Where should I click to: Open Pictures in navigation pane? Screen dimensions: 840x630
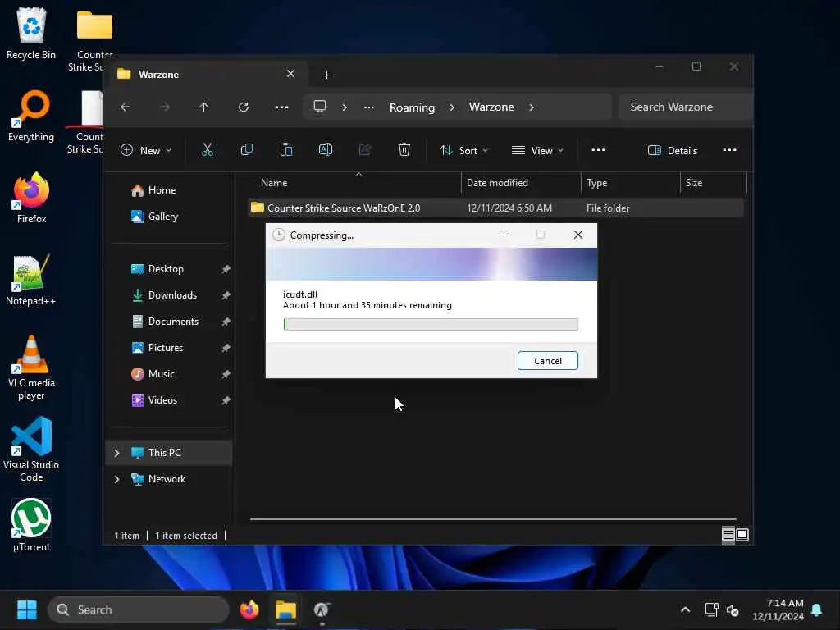(157, 348)
